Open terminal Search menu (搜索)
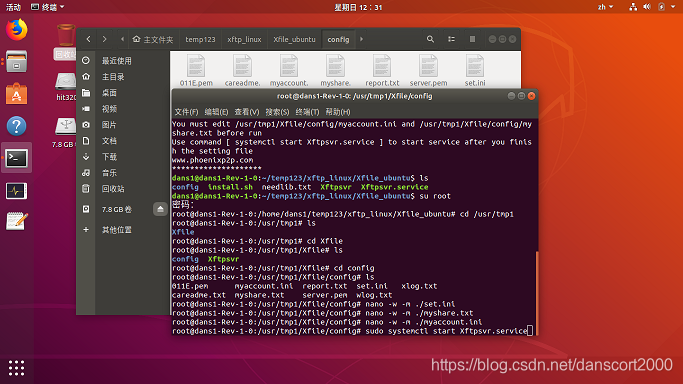 click(277, 112)
